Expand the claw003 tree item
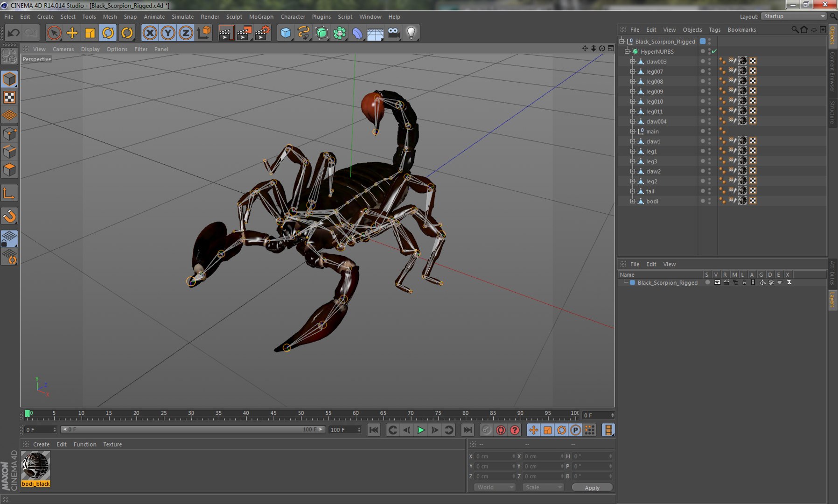 pyautogui.click(x=633, y=61)
